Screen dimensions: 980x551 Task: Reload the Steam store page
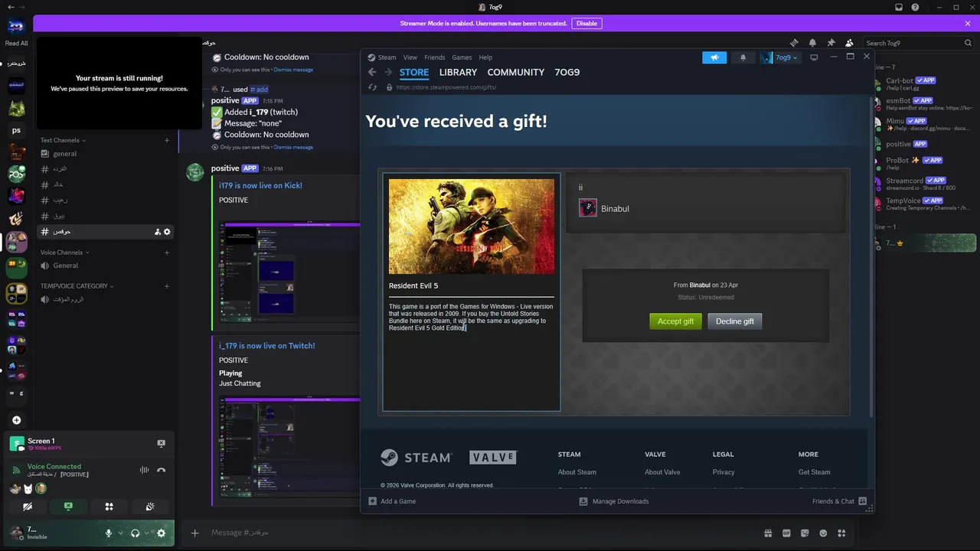(373, 87)
